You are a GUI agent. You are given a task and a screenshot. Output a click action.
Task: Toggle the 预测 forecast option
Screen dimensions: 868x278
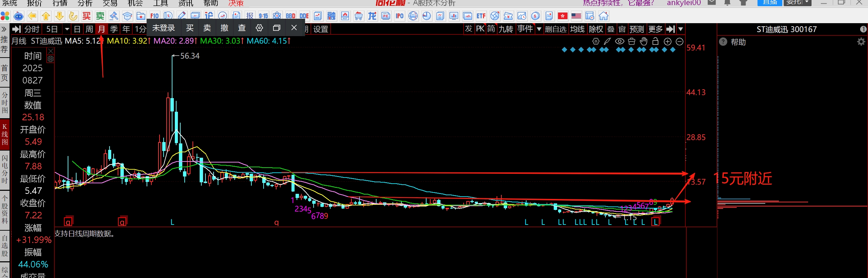click(637, 29)
